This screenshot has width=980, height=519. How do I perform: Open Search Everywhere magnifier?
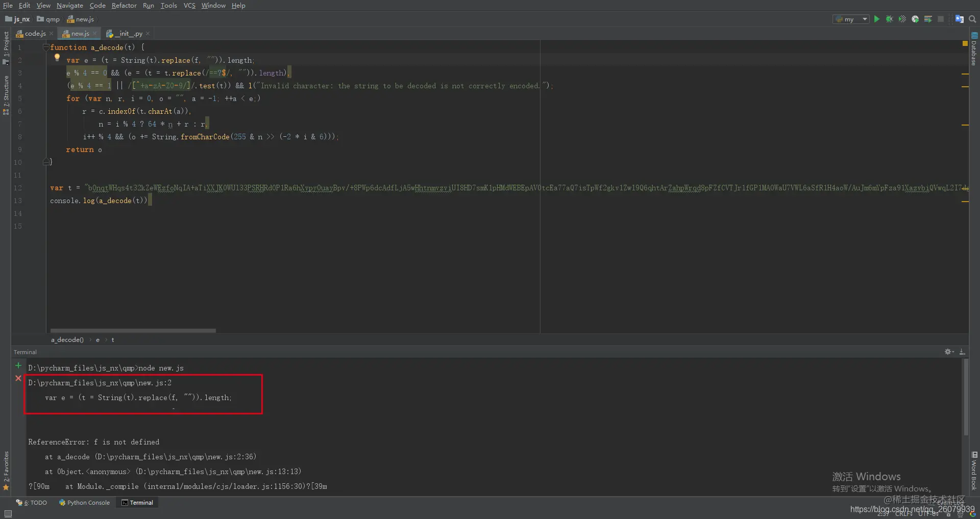tap(972, 19)
